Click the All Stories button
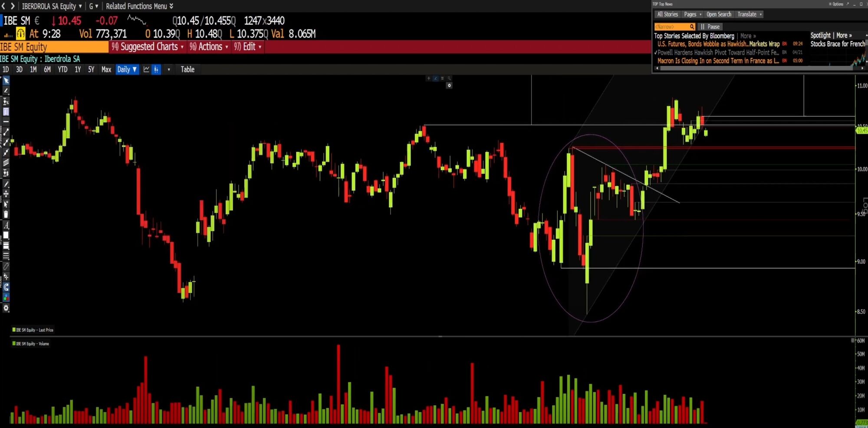Image resolution: width=868 pixels, height=428 pixels. pyautogui.click(x=667, y=14)
